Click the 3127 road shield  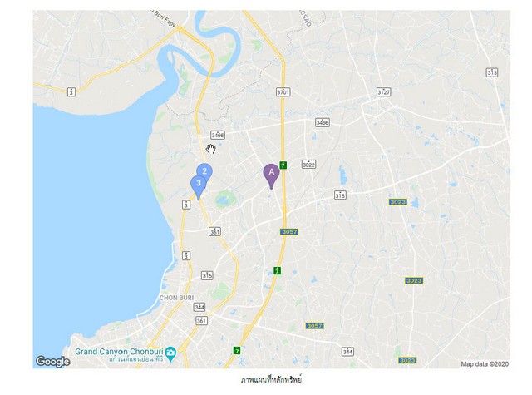point(384,92)
